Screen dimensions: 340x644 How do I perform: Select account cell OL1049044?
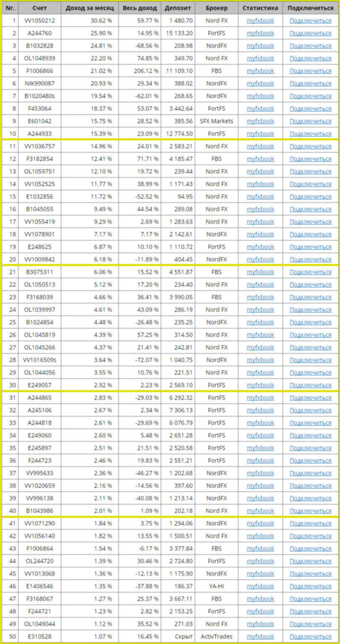[x=39, y=624]
